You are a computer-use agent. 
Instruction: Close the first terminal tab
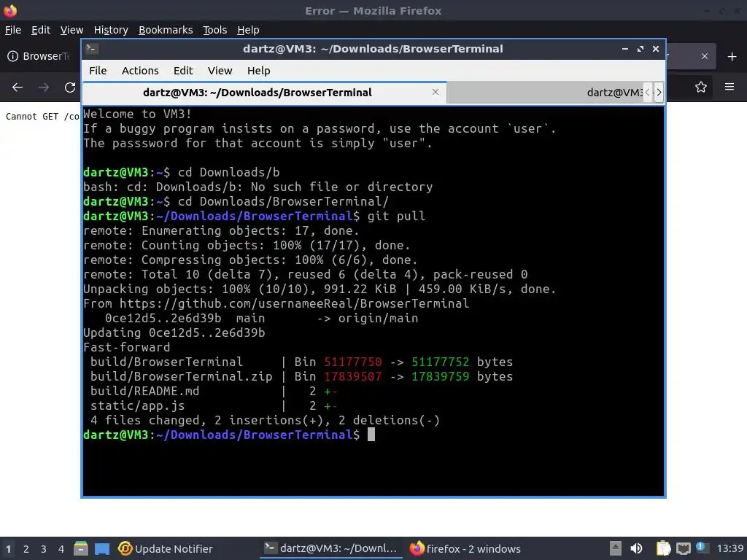pyautogui.click(x=435, y=92)
